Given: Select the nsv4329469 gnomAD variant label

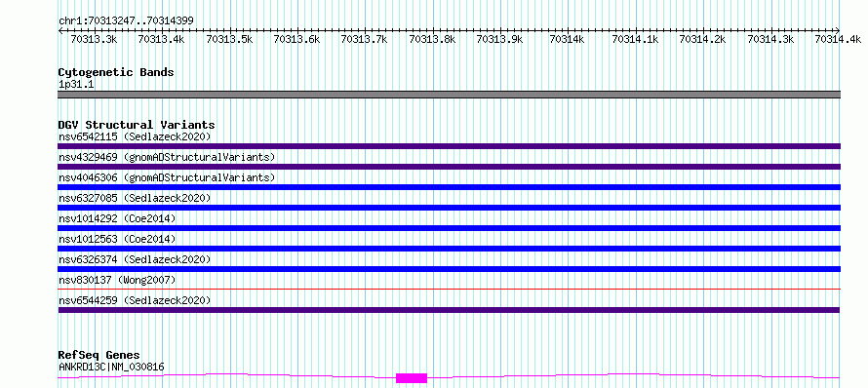Looking at the screenshot, I should click(167, 157).
